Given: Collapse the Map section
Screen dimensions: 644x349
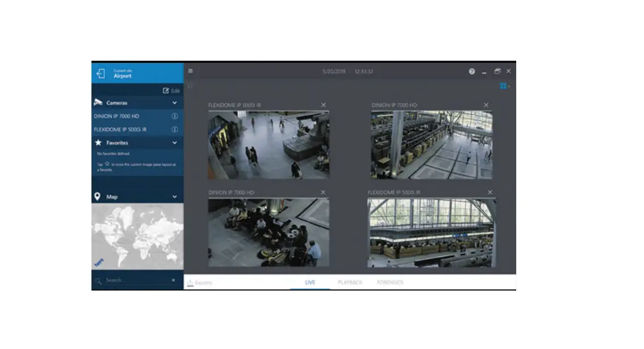Looking at the screenshot, I should click(x=174, y=197).
